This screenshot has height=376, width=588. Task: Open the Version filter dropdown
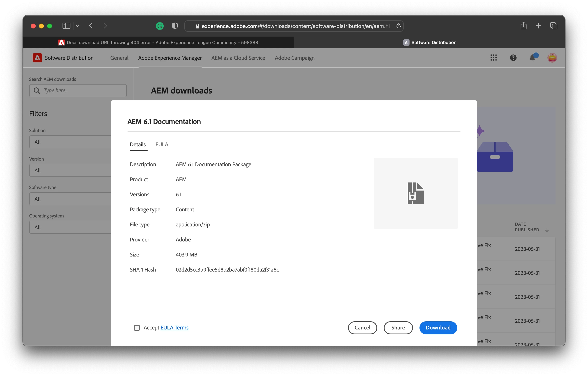[70, 170]
